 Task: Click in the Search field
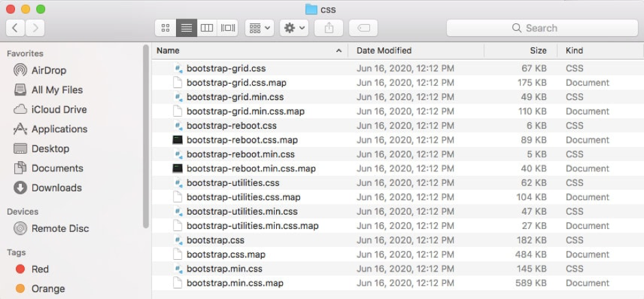tap(542, 28)
